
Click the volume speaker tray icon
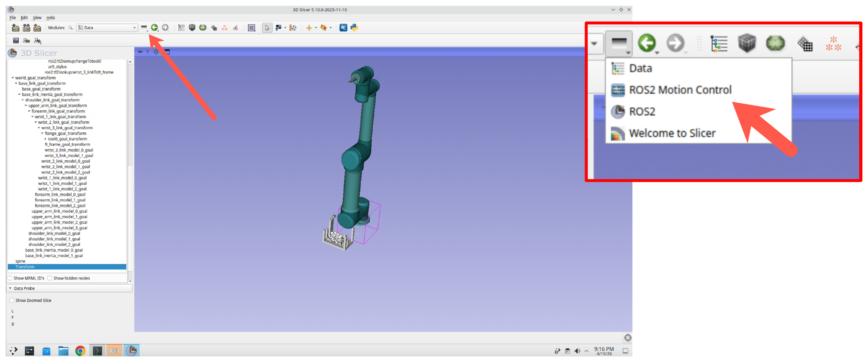[x=577, y=351]
